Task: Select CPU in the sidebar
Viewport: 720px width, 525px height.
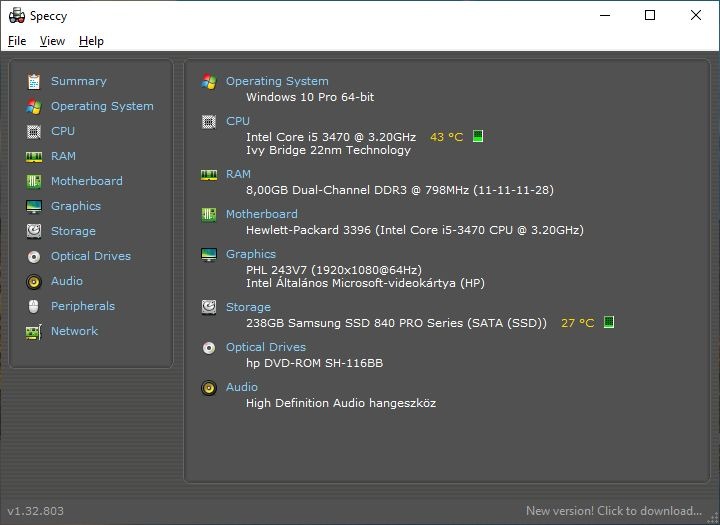Action: click(63, 131)
